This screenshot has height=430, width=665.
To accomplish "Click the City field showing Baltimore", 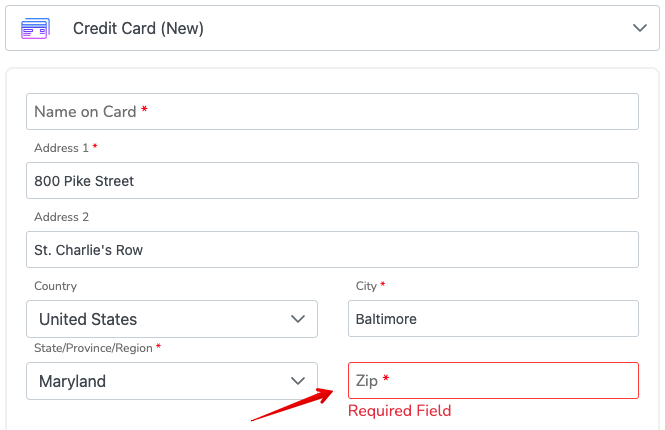I will (493, 318).
